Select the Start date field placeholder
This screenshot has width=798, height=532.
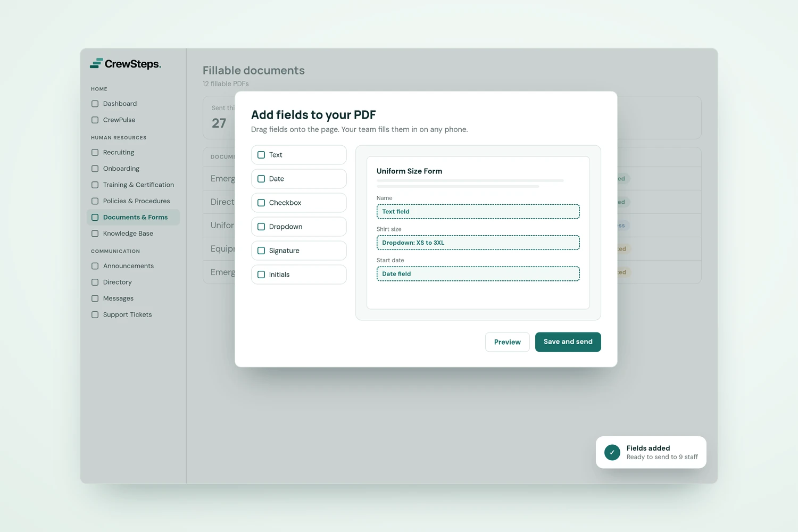point(478,274)
